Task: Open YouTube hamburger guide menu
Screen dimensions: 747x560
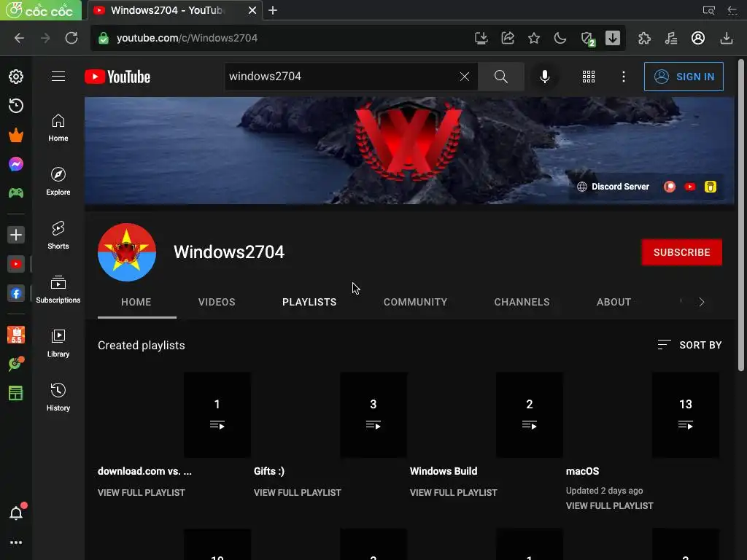Action: click(58, 76)
